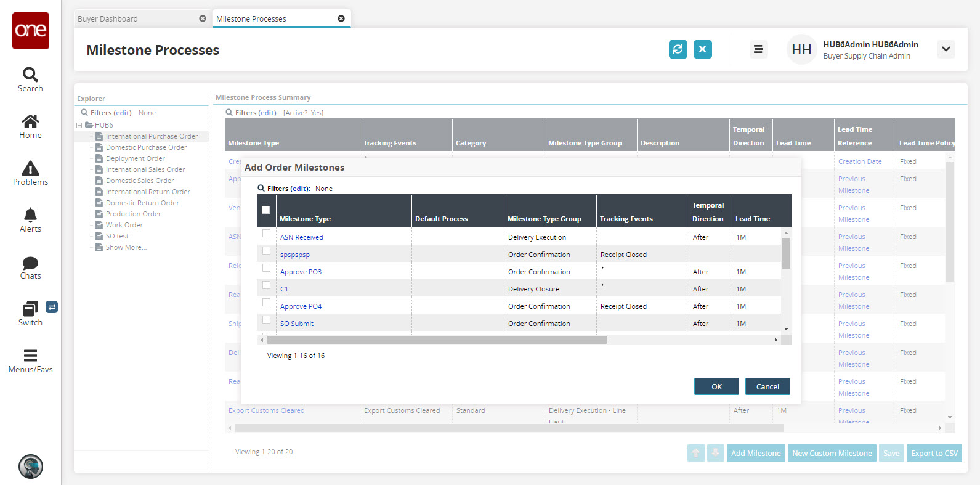The width and height of the screenshot is (980, 485).
Task: Toggle the select-all header checkbox
Action: coord(266,210)
